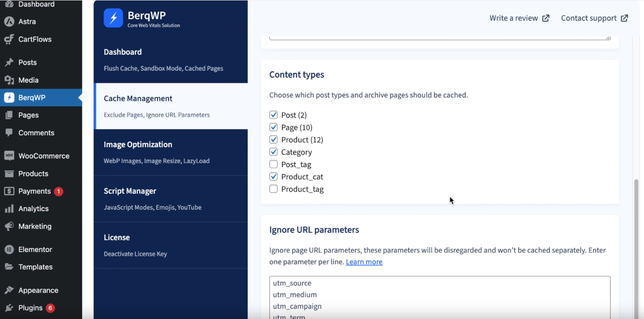The height and width of the screenshot is (319, 644).
Task: Click the Dashboard gauge icon in WordPress sidebar
Action: (x=9, y=4)
